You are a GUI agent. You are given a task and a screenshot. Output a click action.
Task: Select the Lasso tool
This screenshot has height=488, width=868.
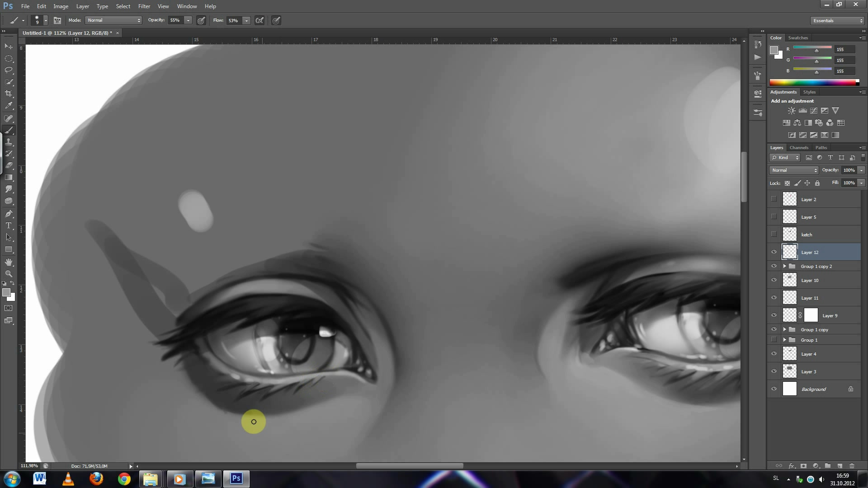9,70
